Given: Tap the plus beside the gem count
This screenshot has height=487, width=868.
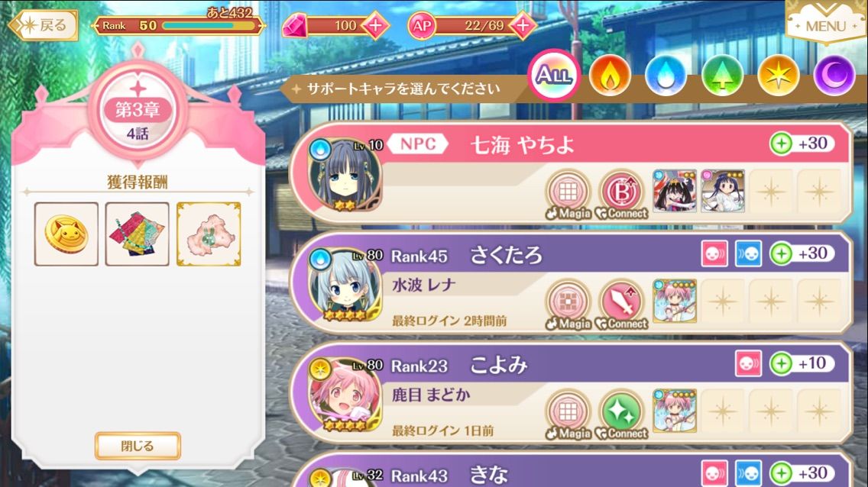Looking at the screenshot, I should [374, 25].
